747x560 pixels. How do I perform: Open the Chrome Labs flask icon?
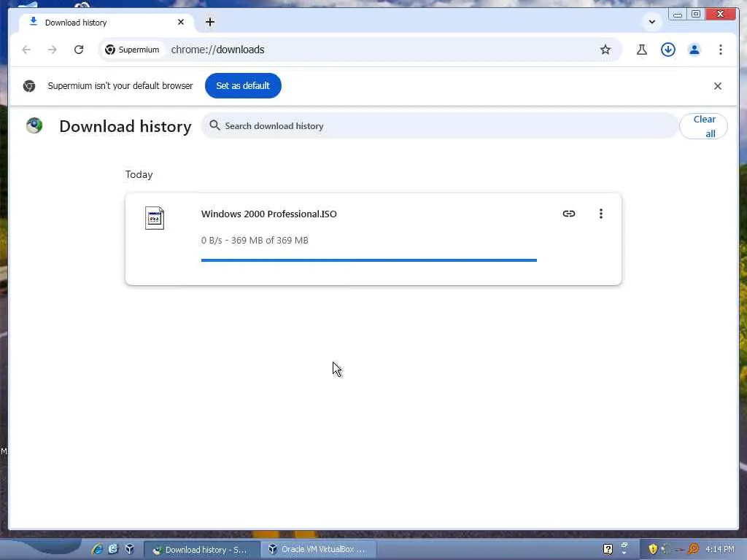coord(642,50)
